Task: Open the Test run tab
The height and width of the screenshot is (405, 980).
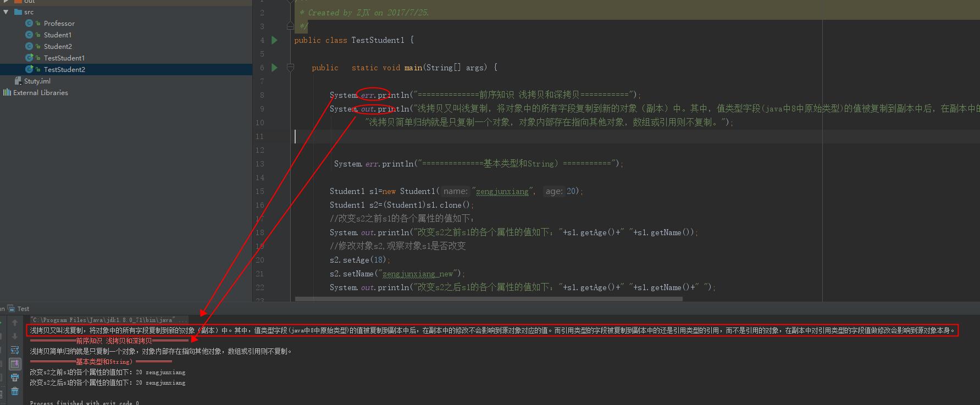Action: tap(19, 309)
